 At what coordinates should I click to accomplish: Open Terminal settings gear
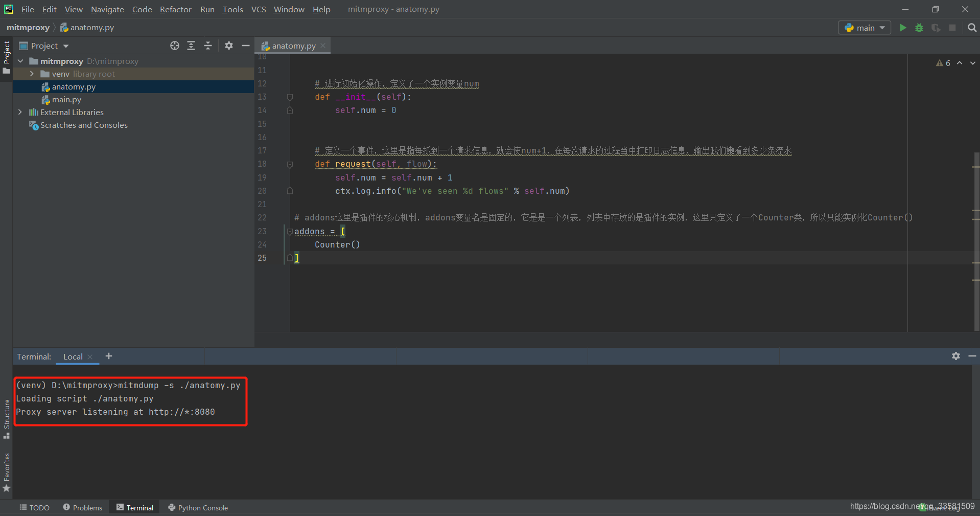[x=955, y=356]
